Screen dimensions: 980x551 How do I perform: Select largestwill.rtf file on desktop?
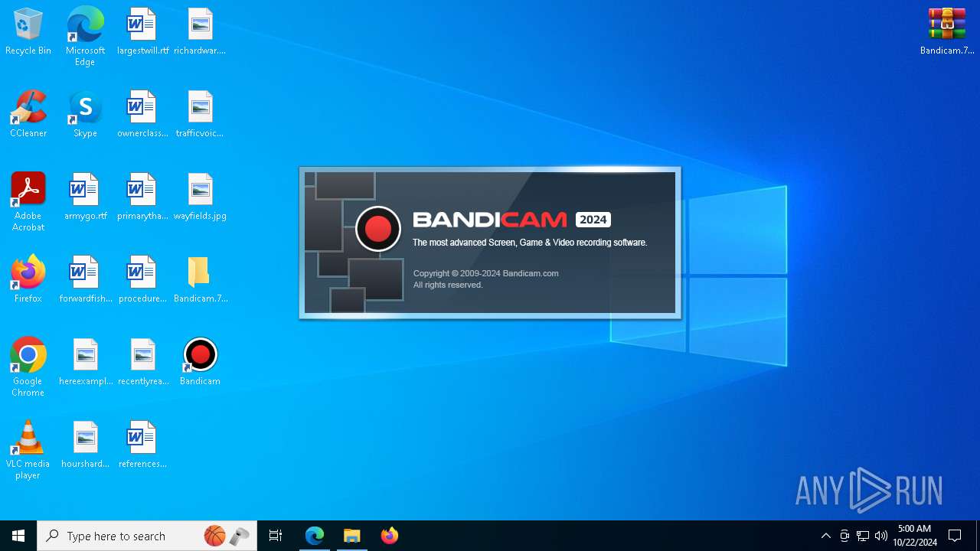142,32
